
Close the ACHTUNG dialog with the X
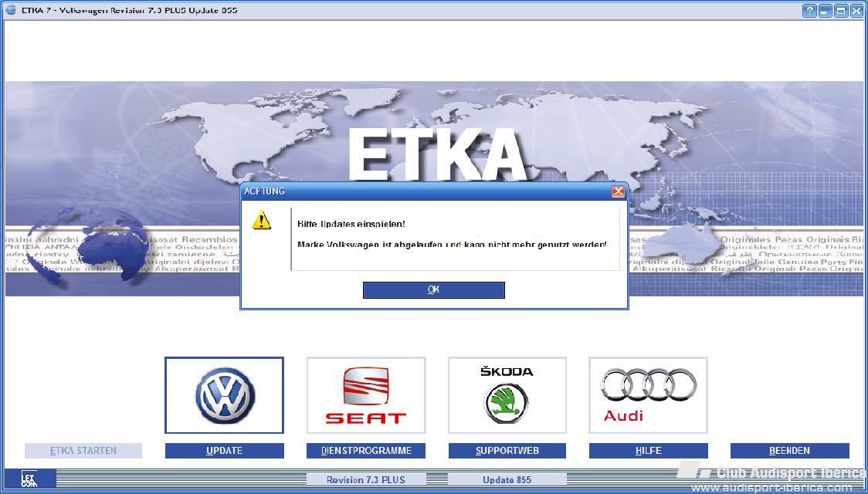(618, 191)
